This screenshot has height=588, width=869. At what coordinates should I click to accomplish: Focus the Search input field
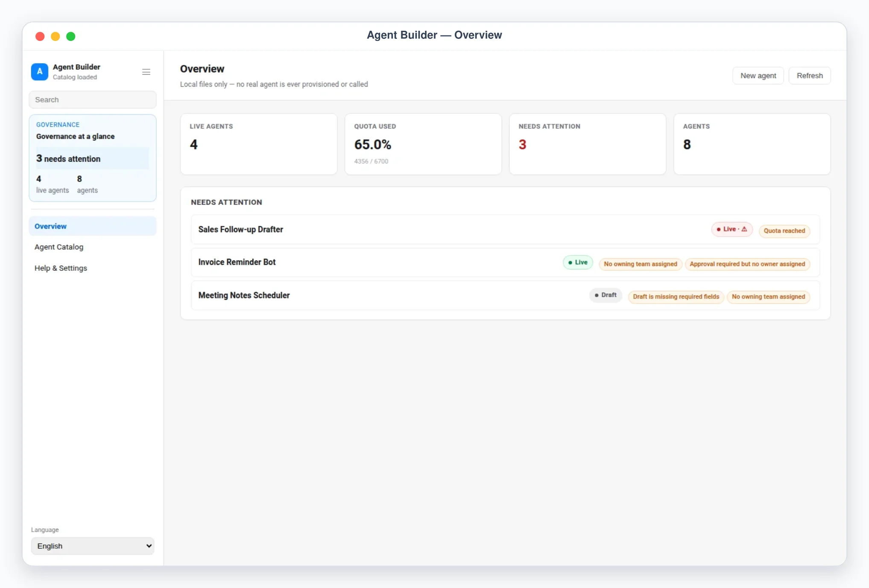coord(93,99)
